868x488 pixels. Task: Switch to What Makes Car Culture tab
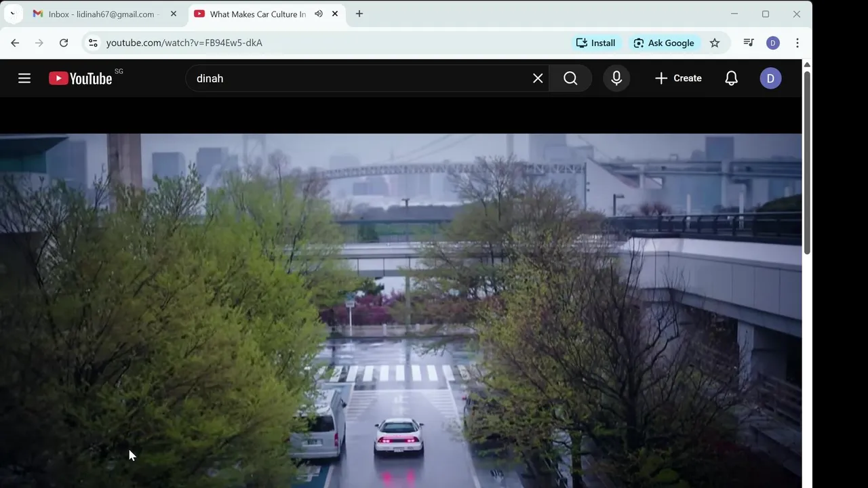pos(258,14)
